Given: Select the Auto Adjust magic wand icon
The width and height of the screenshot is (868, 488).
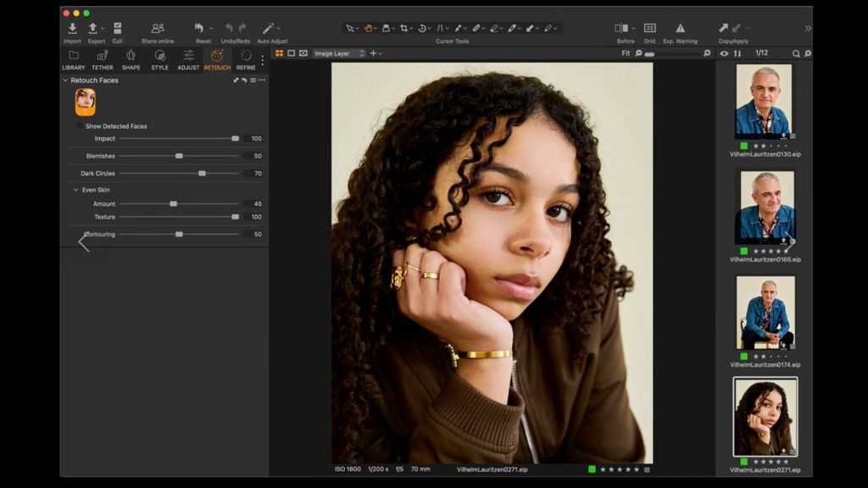Looking at the screenshot, I should (270, 27).
